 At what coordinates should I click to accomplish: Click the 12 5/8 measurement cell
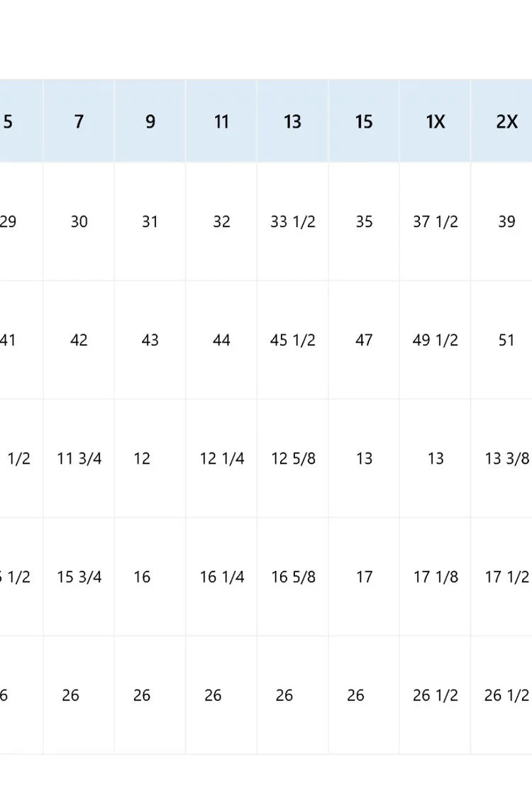(293, 459)
